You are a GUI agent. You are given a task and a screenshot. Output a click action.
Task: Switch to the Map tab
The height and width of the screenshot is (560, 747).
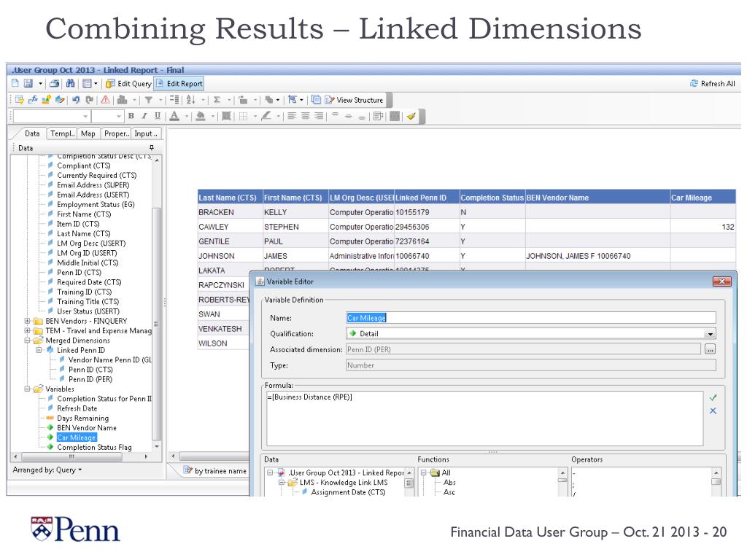[88, 133]
